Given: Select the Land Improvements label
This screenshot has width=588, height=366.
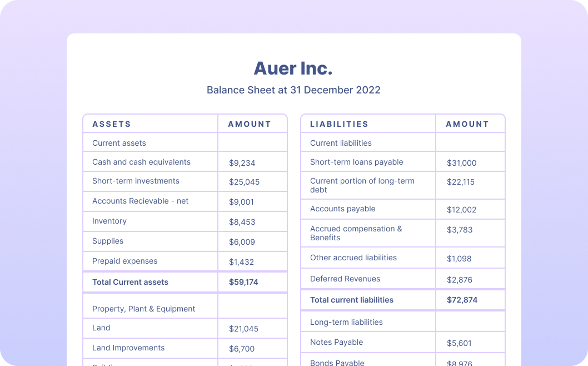Looking at the screenshot, I should coord(128,348).
